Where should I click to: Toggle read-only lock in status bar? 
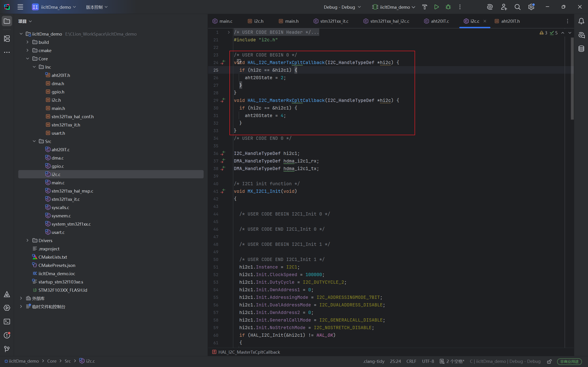click(549, 361)
